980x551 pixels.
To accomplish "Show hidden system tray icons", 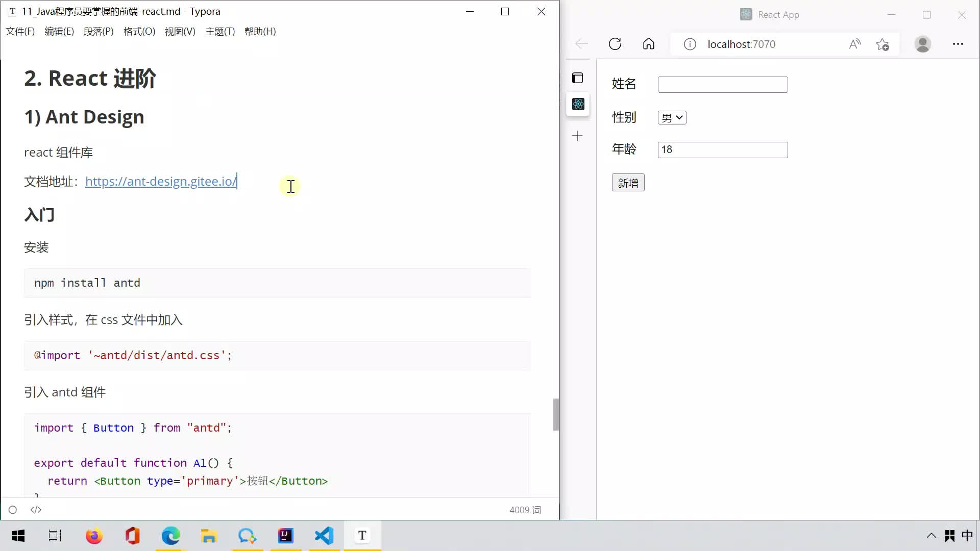I will [931, 536].
